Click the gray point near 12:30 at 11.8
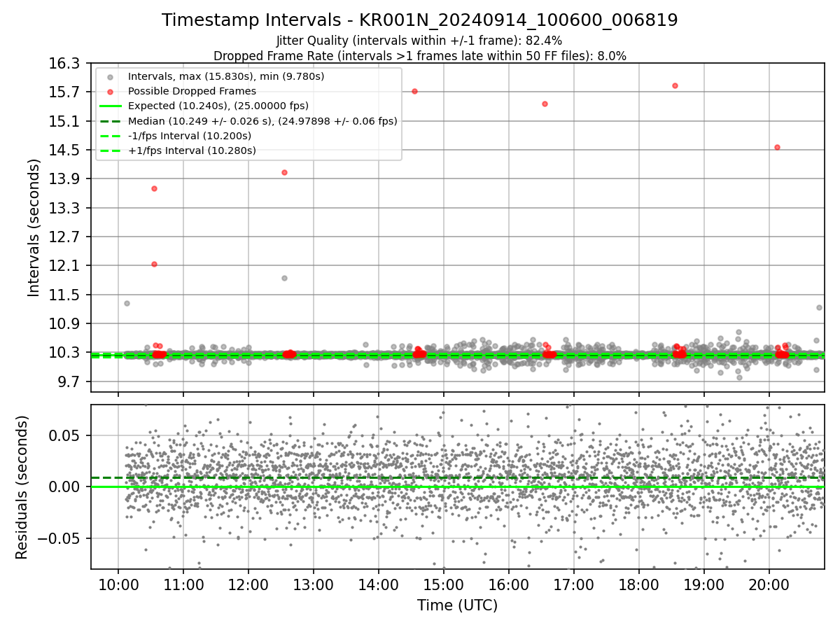Screen dimensions: 840x630 pyautogui.click(x=284, y=278)
